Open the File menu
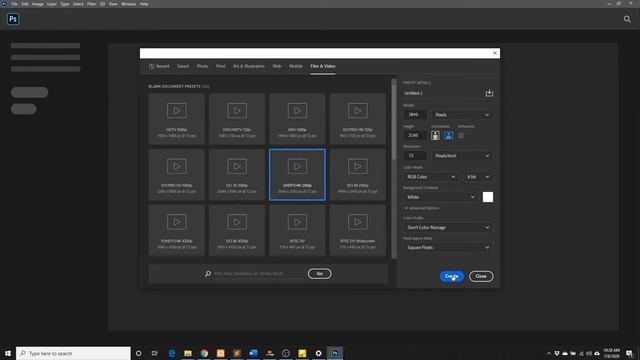Image resolution: width=640 pixels, height=360 pixels. click(14, 4)
